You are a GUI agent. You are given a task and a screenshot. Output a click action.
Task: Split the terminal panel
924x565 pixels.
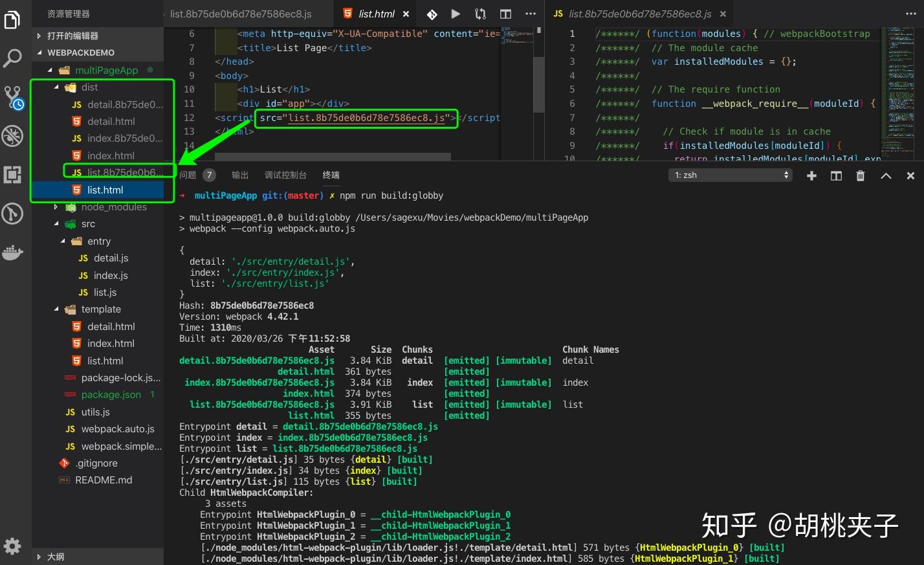(836, 175)
